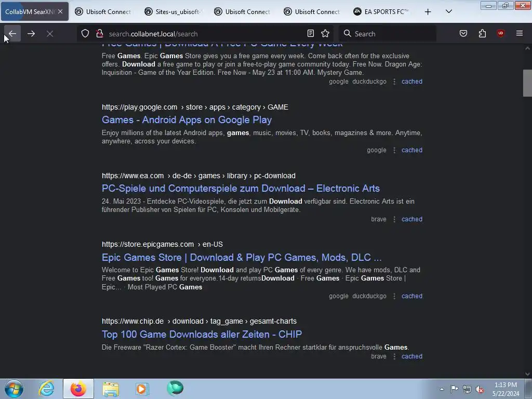Open Windows Explorer folder from taskbar
Viewport: 532px width, 399px height.
click(111, 389)
